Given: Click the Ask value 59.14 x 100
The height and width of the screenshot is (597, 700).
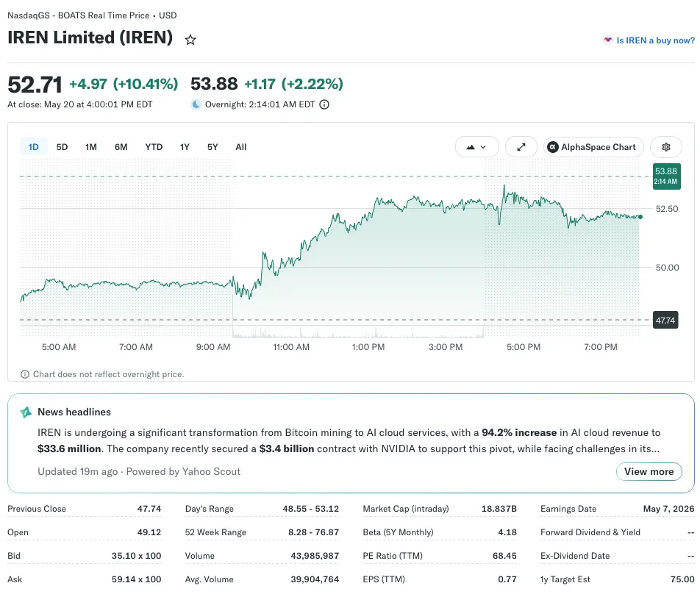Looking at the screenshot, I should (x=136, y=579).
